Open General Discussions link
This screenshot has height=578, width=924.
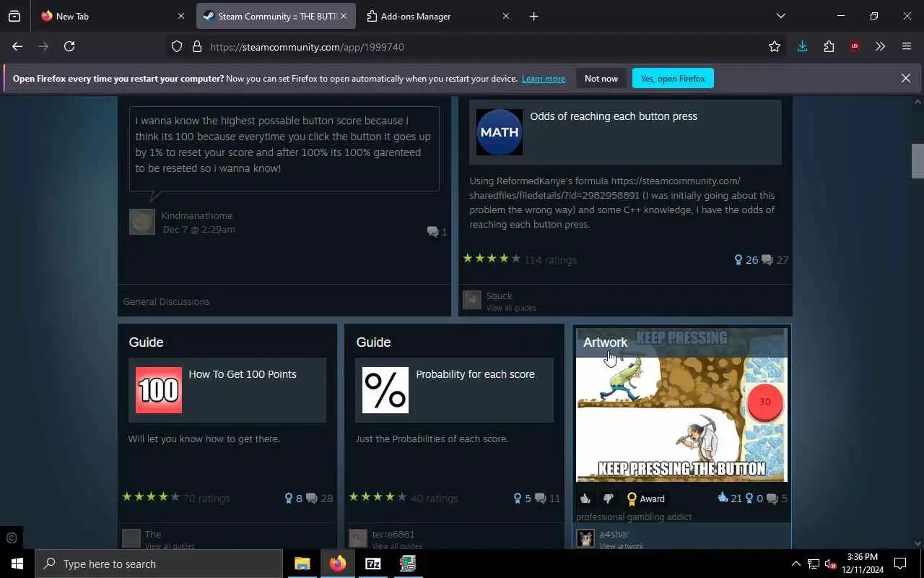click(166, 301)
